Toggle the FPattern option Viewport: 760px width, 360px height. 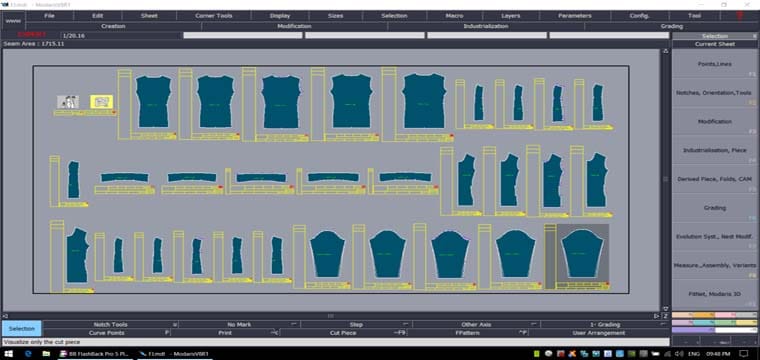click(x=468, y=333)
